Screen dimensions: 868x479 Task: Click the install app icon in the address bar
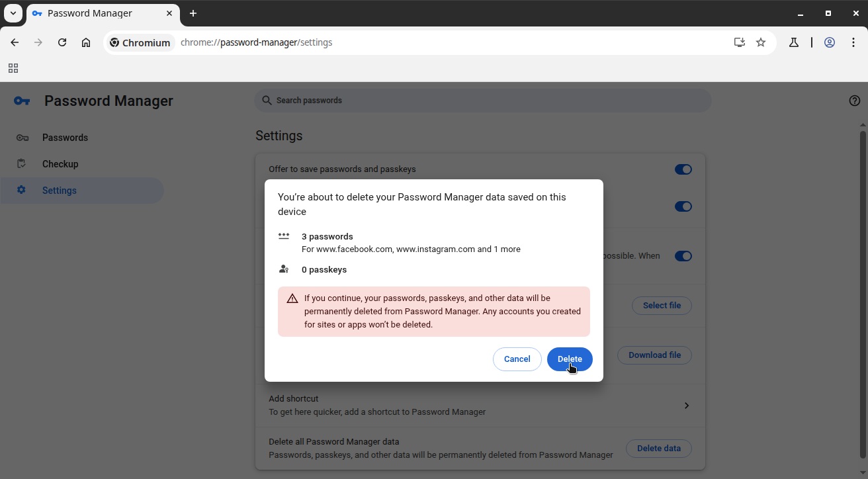point(740,42)
